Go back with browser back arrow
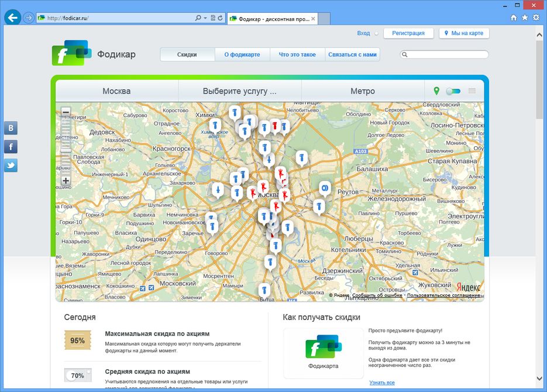The image size is (547, 392). [12, 18]
